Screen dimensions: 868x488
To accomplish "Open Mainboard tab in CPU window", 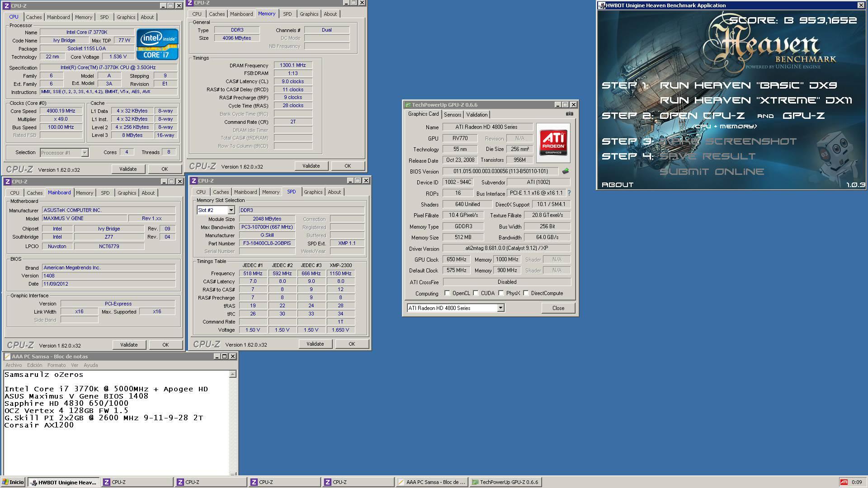I will [58, 17].
